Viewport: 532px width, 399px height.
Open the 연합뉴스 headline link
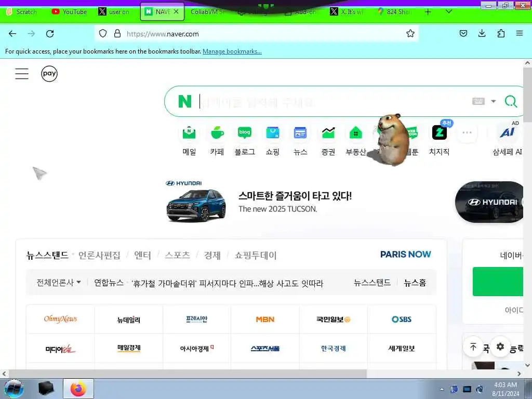click(x=227, y=283)
